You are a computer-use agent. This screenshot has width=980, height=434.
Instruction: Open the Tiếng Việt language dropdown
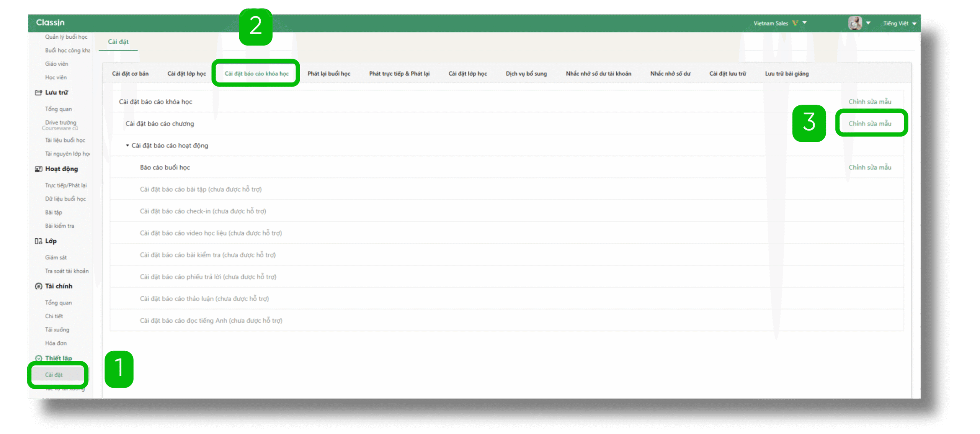[914, 23]
